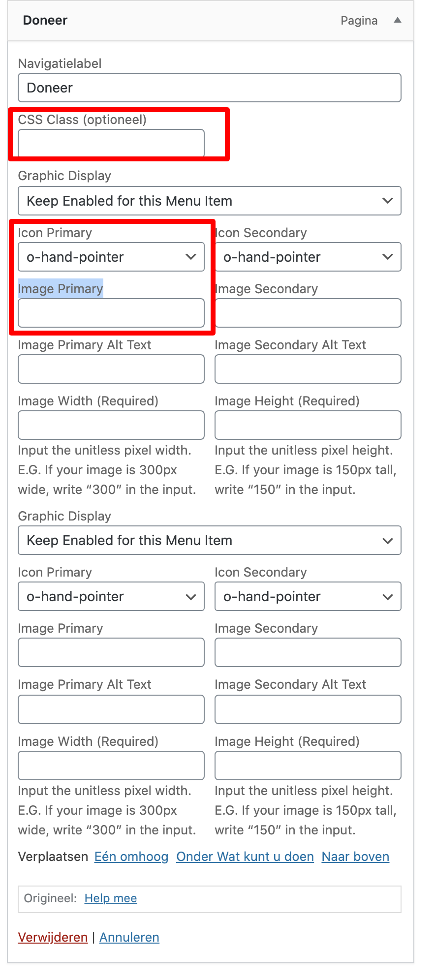Open the first Icon Secondary dropdown
The width and height of the screenshot is (435, 980).
tap(308, 257)
